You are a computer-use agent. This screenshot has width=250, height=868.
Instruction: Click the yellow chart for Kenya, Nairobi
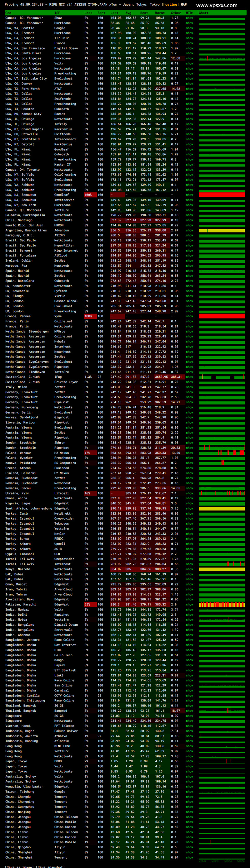click(x=222, y=569)
